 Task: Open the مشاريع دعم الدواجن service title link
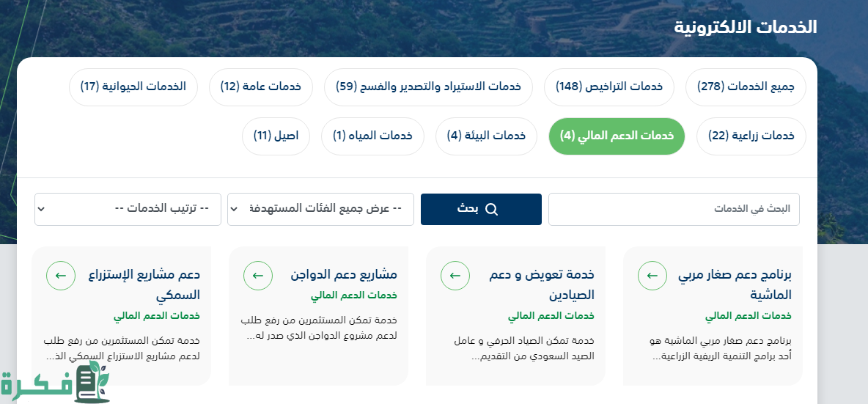[344, 274]
